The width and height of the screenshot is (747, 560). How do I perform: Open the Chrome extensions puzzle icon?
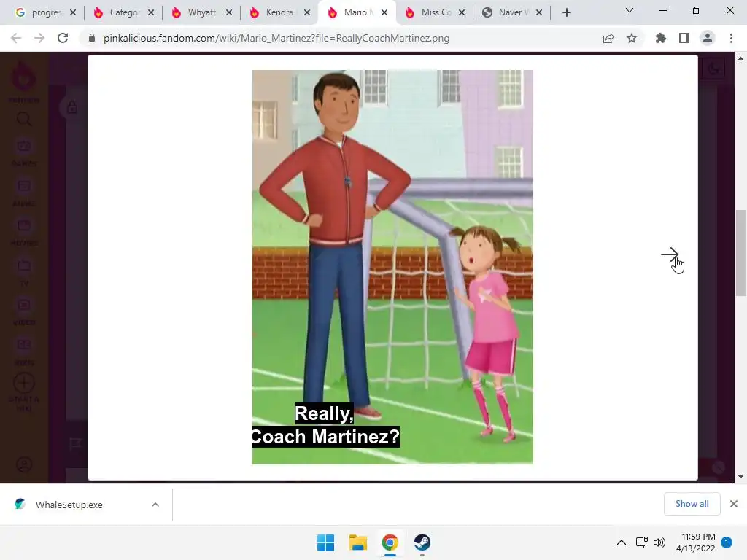point(661,38)
